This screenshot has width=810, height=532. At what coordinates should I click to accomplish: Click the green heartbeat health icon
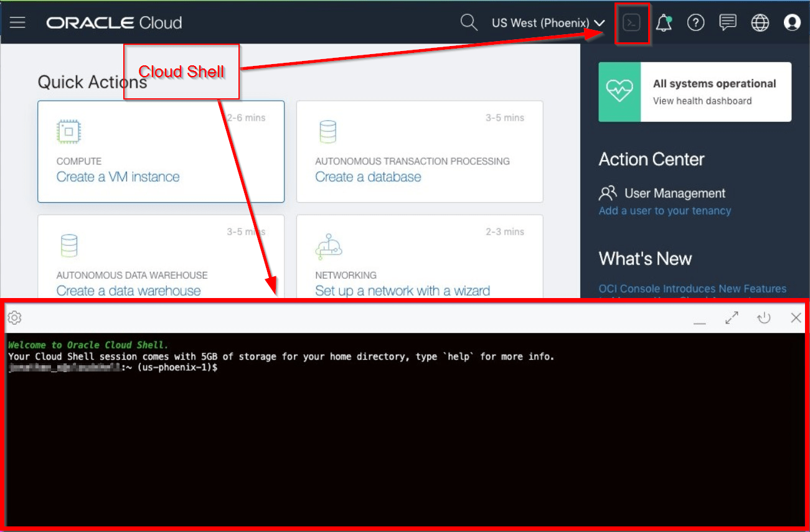[x=619, y=91]
